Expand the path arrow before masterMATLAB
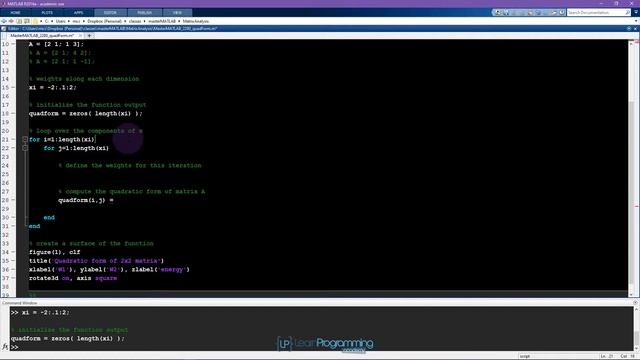This screenshot has width=640, height=360. [144, 21]
